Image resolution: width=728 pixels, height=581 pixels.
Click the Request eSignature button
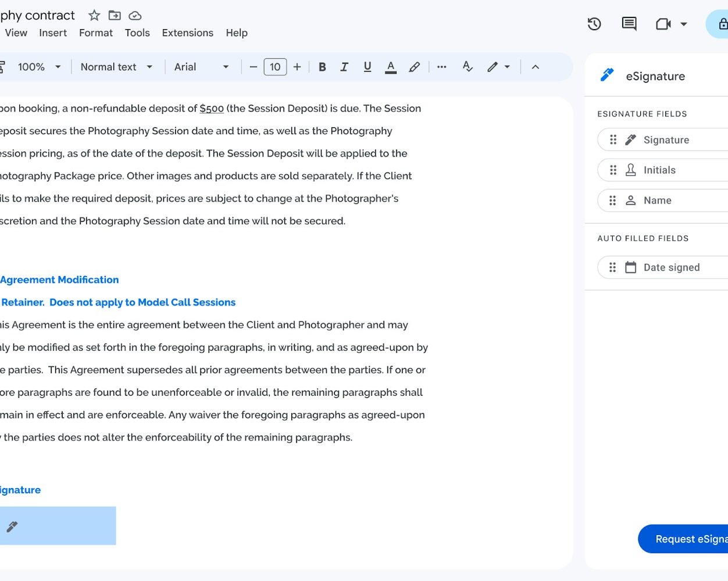[683, 539]
